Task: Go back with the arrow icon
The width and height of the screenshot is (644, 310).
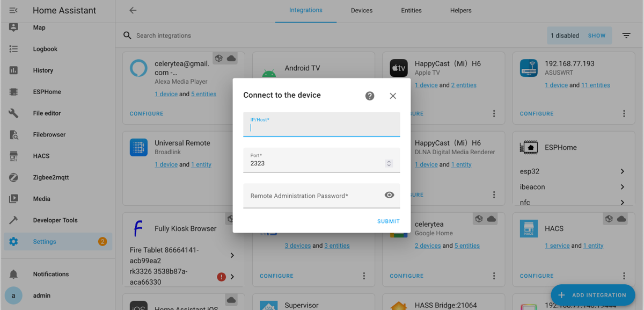Action: coord(133,10)
